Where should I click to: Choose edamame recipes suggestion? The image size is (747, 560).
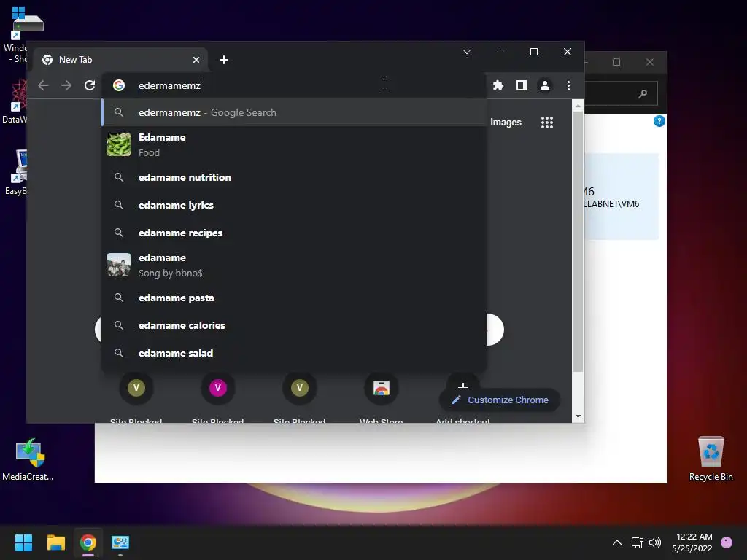click(x=295, y=233)
